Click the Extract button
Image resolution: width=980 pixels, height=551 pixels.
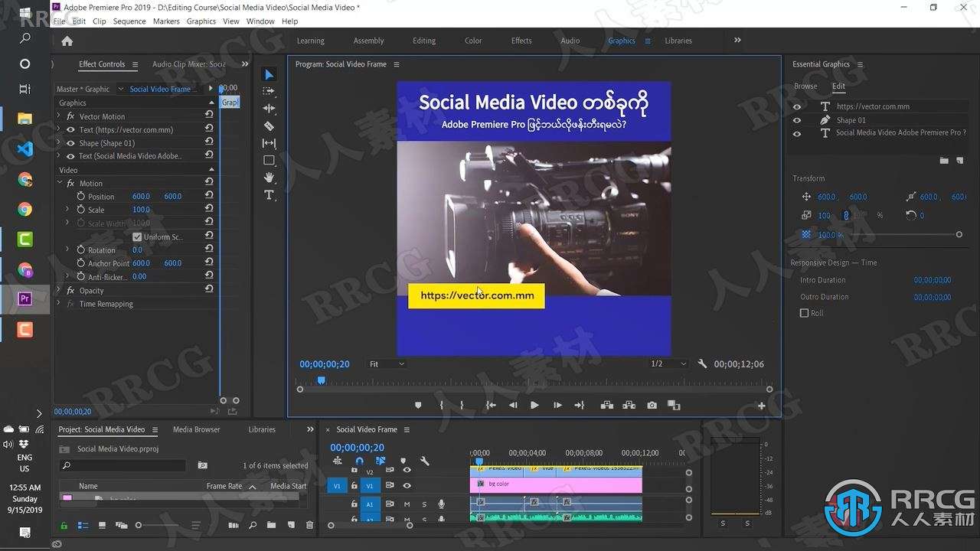[629, 406]
